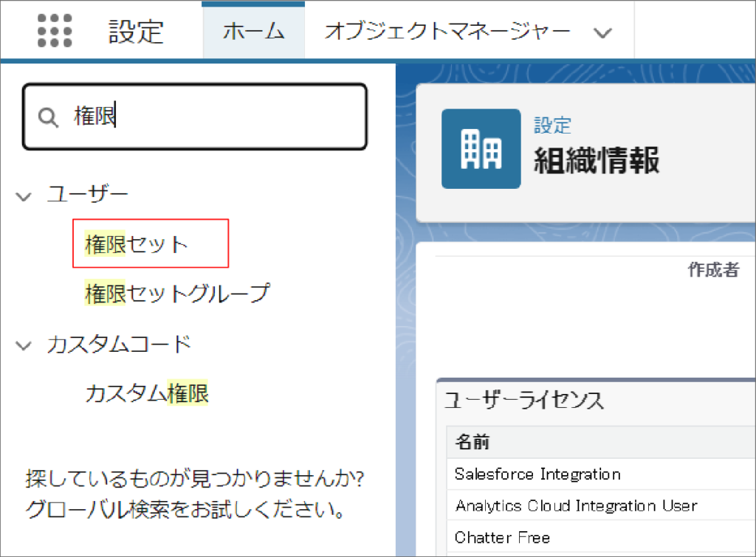Open the ホーム tab

[254, 32]
